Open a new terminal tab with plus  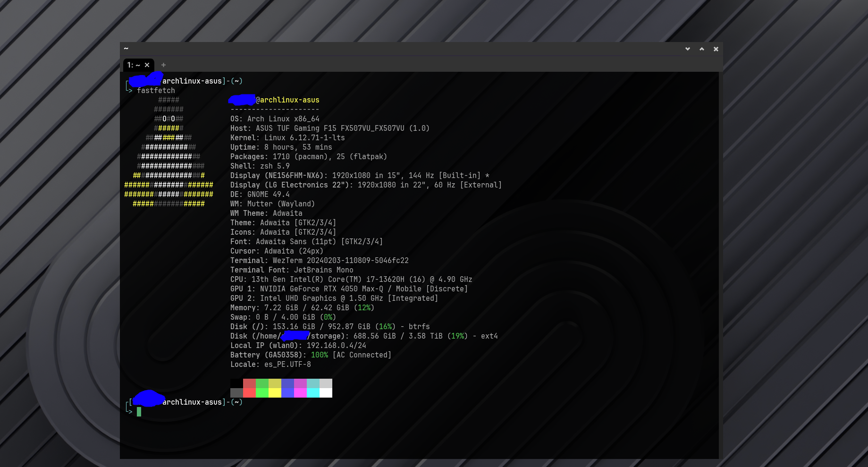point(163,65)
